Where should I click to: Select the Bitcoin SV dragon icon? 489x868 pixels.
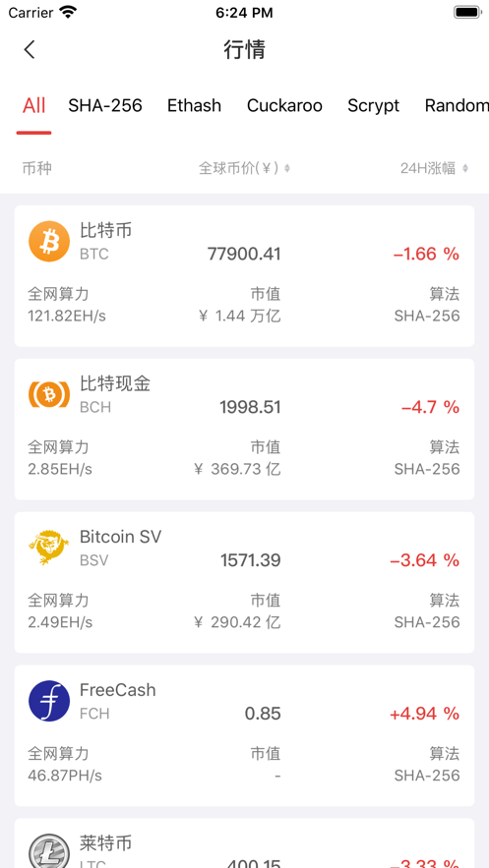click(49, 548)
